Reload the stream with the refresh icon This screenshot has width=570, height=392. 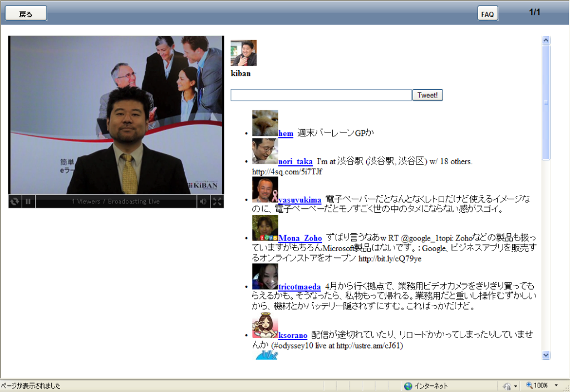point(14,202)
